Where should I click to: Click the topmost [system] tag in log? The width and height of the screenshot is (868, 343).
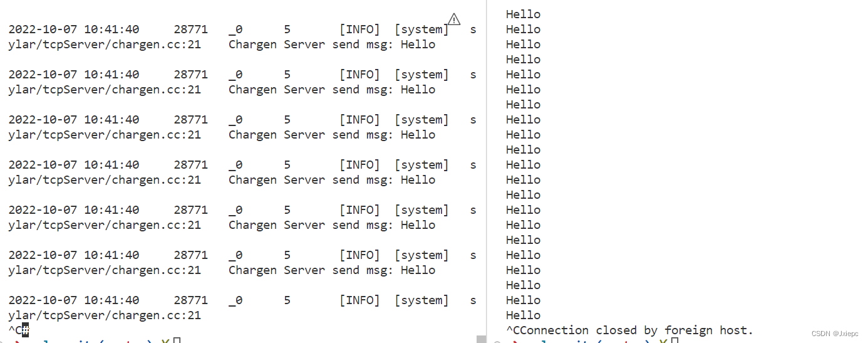[421, 29]
